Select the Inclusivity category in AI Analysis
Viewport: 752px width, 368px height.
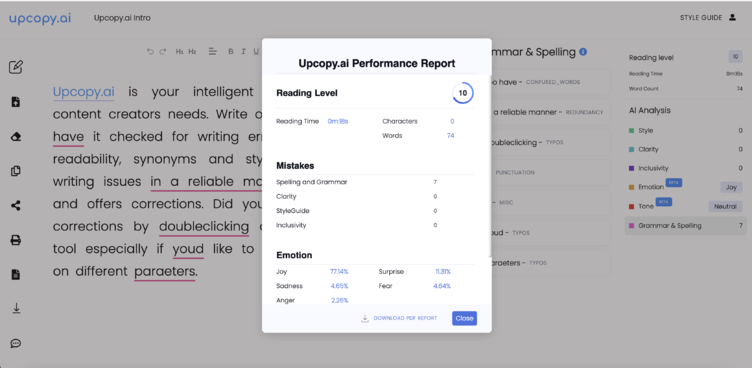pos(685,168)
